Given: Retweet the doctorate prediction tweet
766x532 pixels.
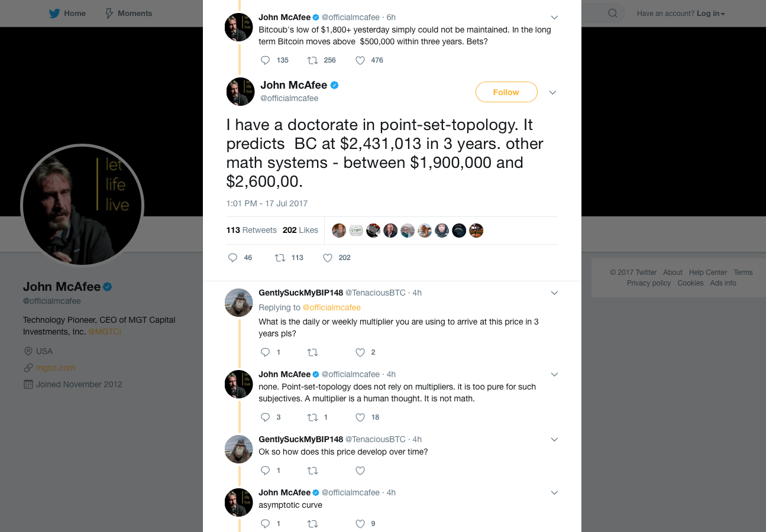Looking at the screenshot, I should coord(280,258).
